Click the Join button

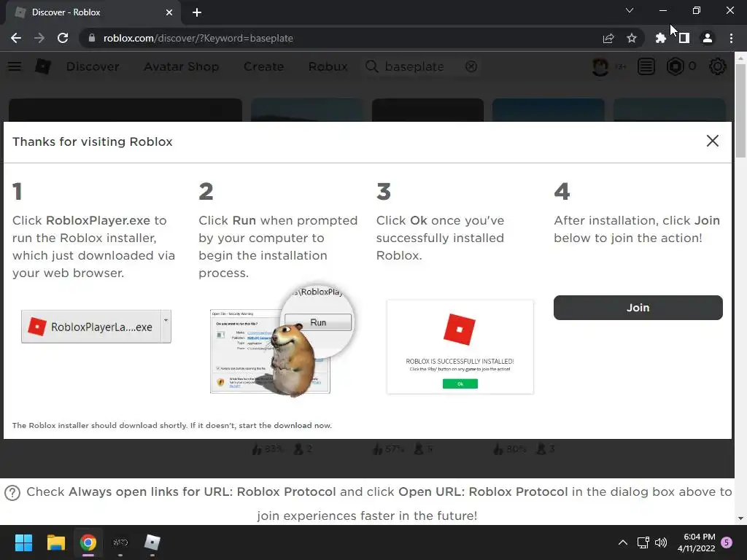(x=638, y=308)
